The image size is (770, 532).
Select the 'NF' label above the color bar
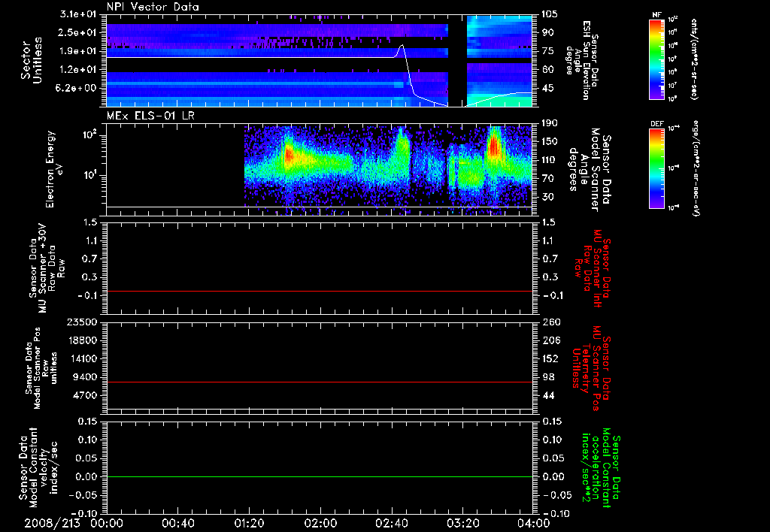[657, 15]
